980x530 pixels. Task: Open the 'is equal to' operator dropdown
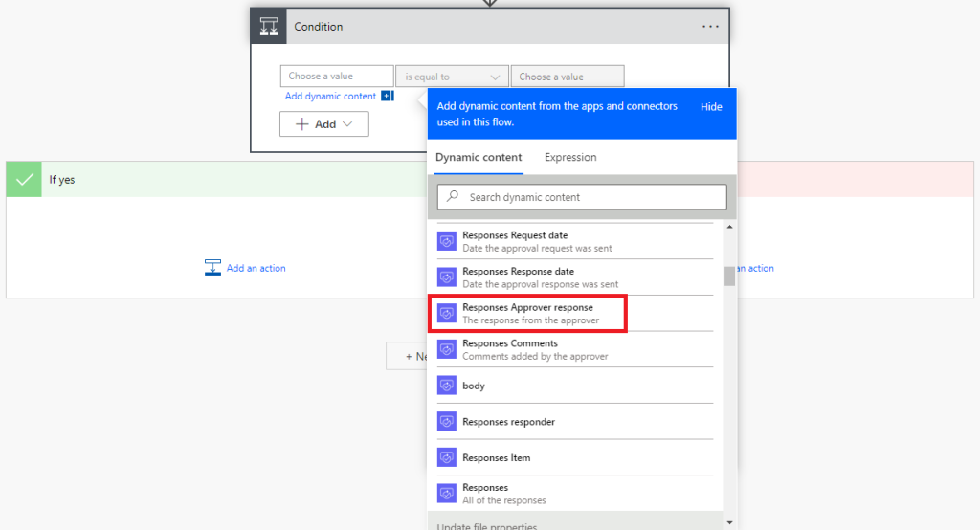click(452, 77)
